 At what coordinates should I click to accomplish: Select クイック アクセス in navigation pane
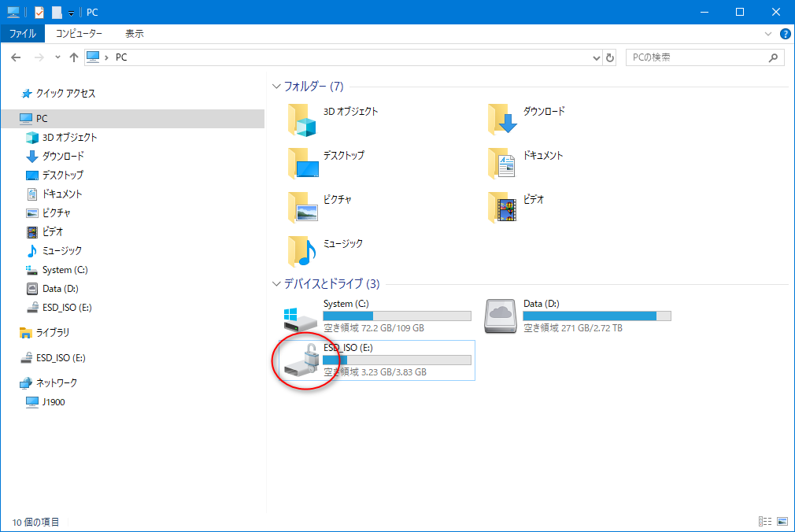[65, 93]
